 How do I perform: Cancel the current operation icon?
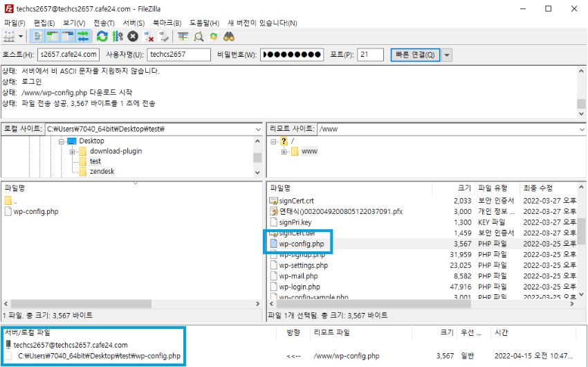tap(133, 37)
